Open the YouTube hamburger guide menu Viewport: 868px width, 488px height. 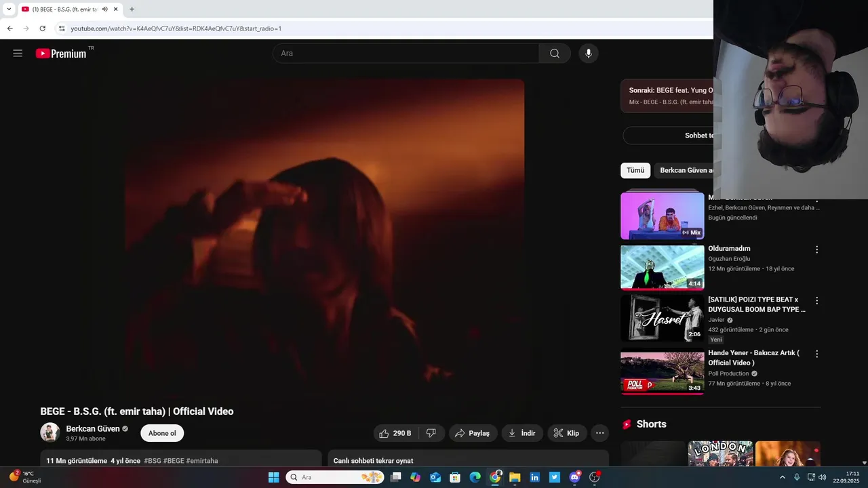click(18, 54)
